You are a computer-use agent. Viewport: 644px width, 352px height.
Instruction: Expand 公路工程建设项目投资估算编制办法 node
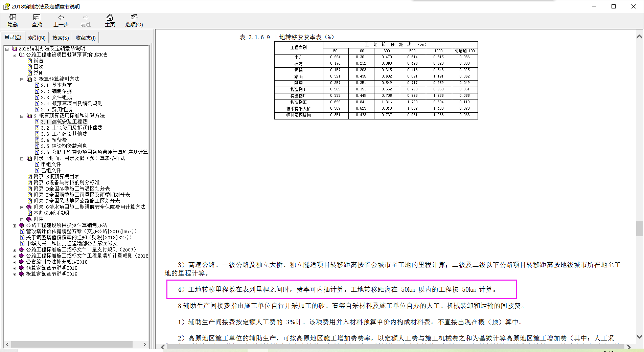tap(14, 226)
